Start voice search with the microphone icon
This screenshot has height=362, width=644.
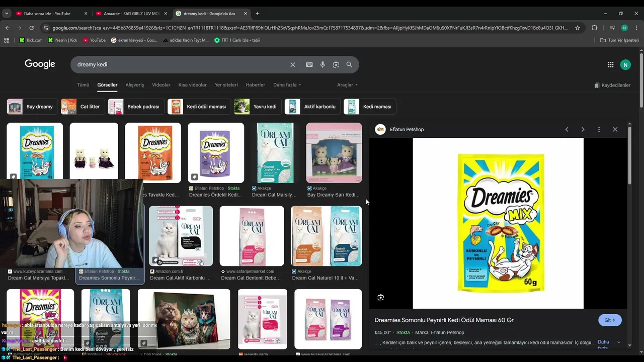point(323,65)
